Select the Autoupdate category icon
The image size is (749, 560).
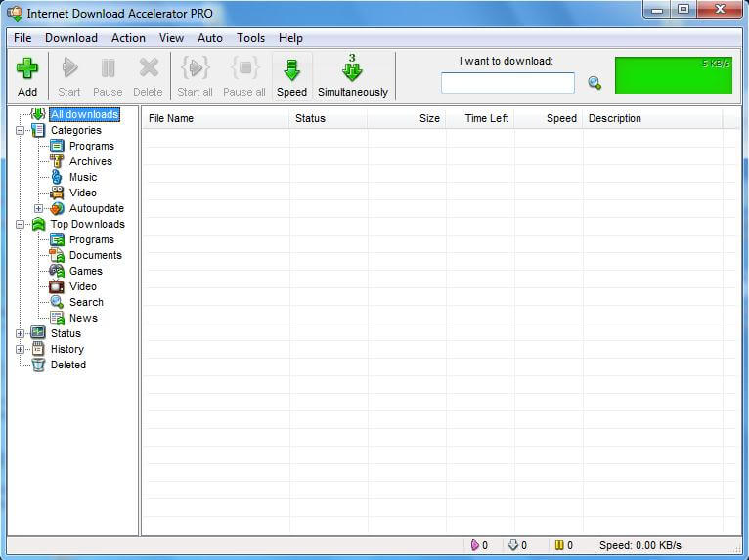[x=57, y=208]
